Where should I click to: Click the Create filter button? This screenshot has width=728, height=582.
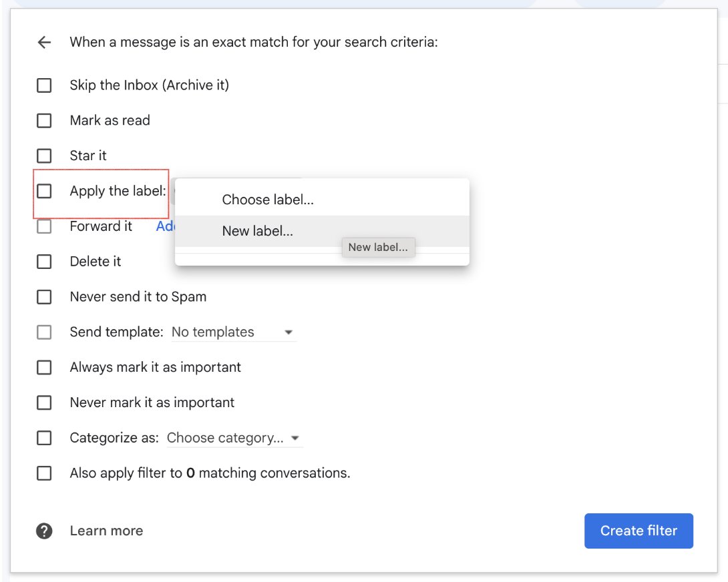638,531
